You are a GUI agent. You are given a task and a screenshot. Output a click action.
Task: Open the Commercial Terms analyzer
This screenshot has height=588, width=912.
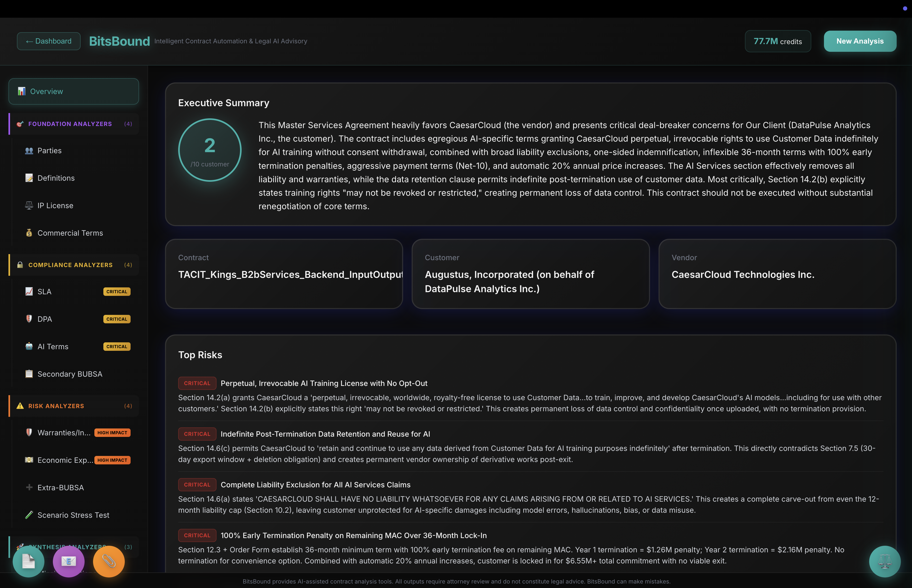[x=70, y=233]
